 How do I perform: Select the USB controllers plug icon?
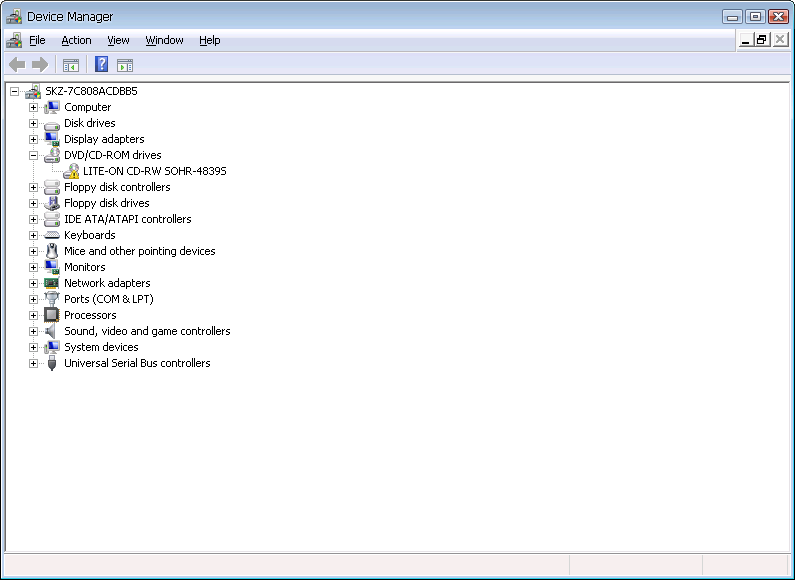[52, 363]
